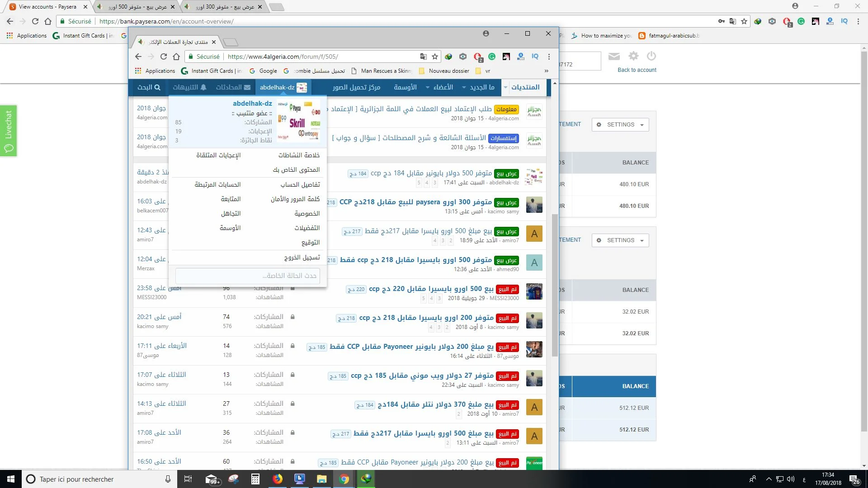This screenshot has height=488, width=868.
Task: Switch to View accounts - Paysera tab
Action: (47, 7)
